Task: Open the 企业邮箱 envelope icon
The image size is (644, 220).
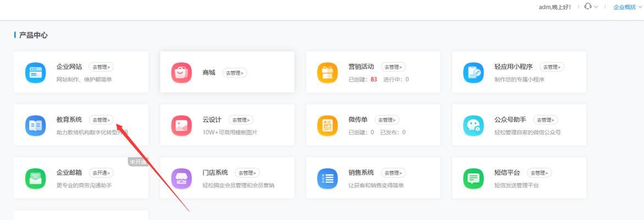Action: pos(35,178)
